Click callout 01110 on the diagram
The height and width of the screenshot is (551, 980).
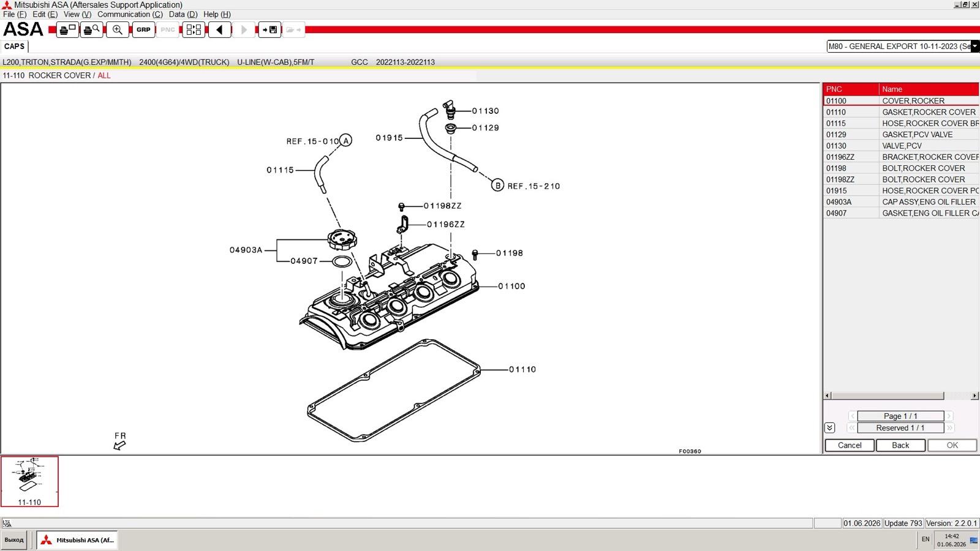click(522, 369)
